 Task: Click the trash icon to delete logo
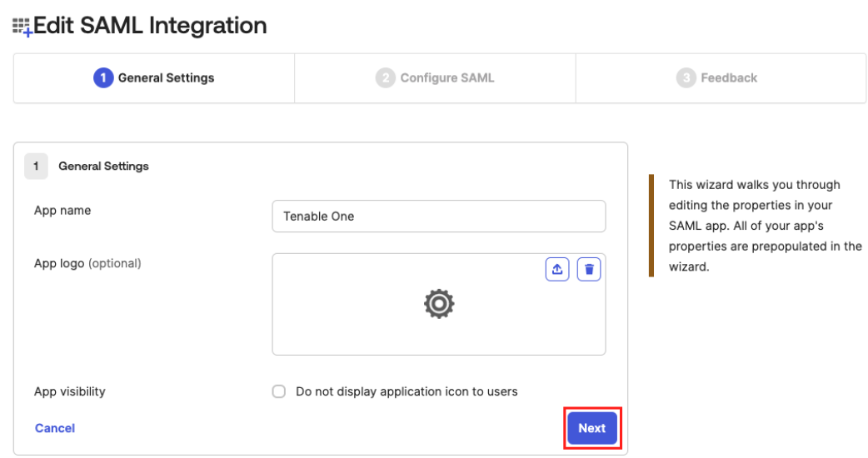[x=589, y=269]
